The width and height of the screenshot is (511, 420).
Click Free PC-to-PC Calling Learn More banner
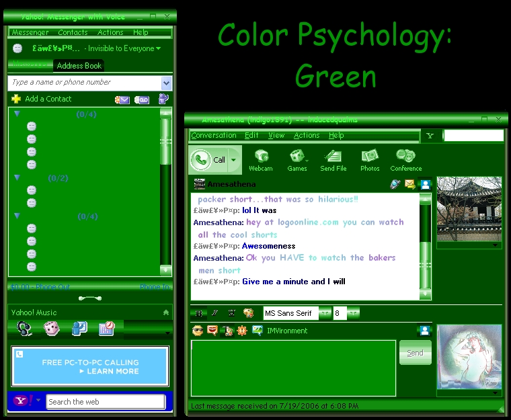pyautogui.click(x=90, y=366)
